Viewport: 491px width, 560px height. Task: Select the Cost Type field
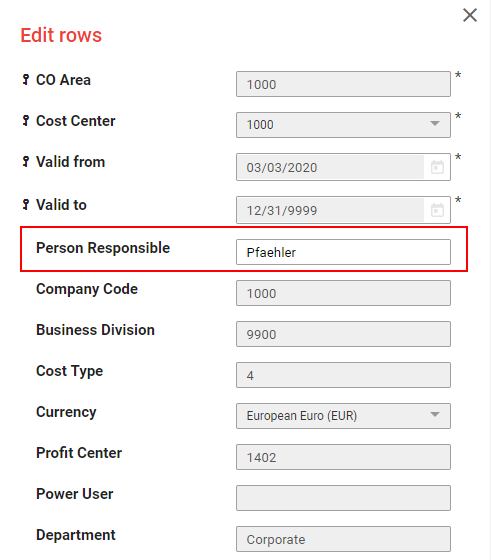(x=343, y=375)
